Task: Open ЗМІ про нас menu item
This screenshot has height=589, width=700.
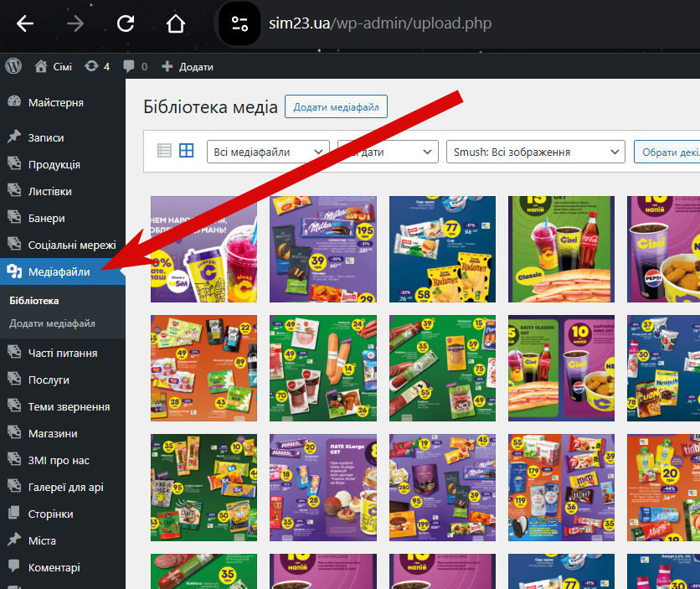Action: [59, 461]
